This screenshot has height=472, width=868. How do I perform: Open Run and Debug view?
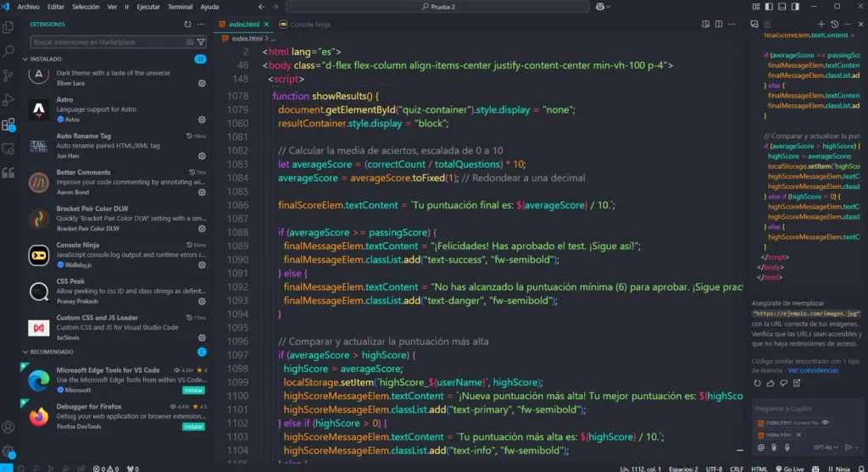[8, 100]
